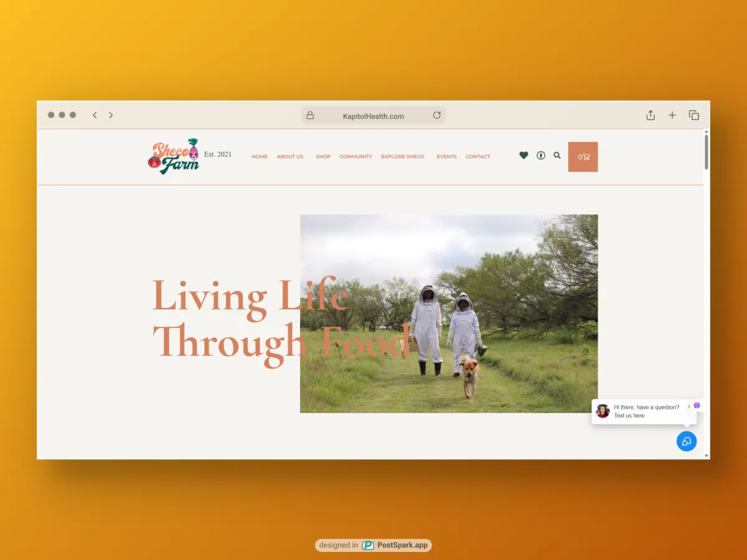Image resolution: width=747 pixels, height=560 pixels.
Task: Open the ABOUT US menu
Action: (x=290, y=157)
